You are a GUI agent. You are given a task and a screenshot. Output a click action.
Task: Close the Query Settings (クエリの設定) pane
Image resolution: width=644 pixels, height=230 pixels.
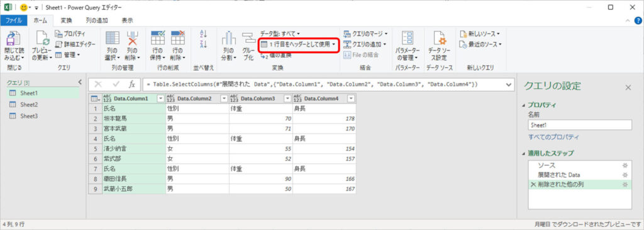click(x=628, y=87)
